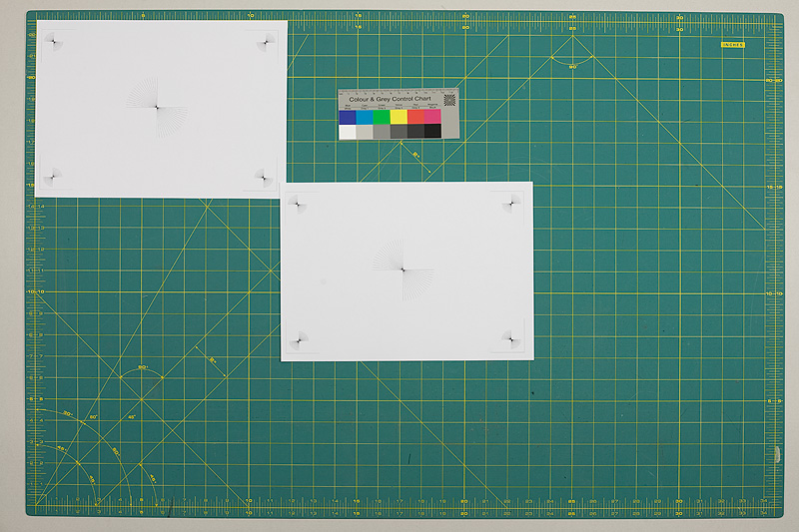Select top-right corner target of upper-left sheet

[x=266, y=40]
